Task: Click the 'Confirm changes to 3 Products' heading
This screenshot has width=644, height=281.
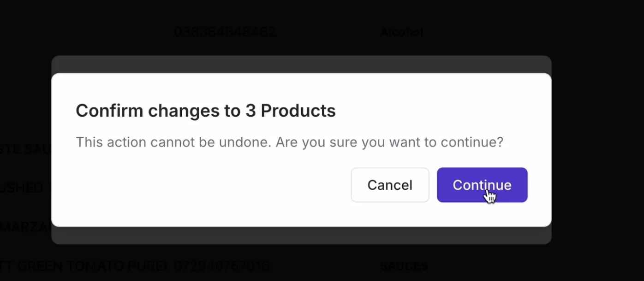Action: 205,111
